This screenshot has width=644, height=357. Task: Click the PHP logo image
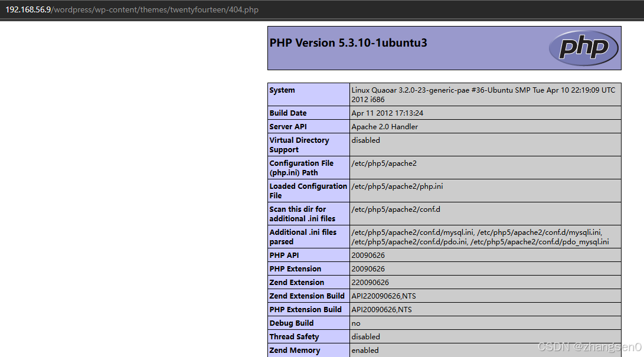(584, 48)
